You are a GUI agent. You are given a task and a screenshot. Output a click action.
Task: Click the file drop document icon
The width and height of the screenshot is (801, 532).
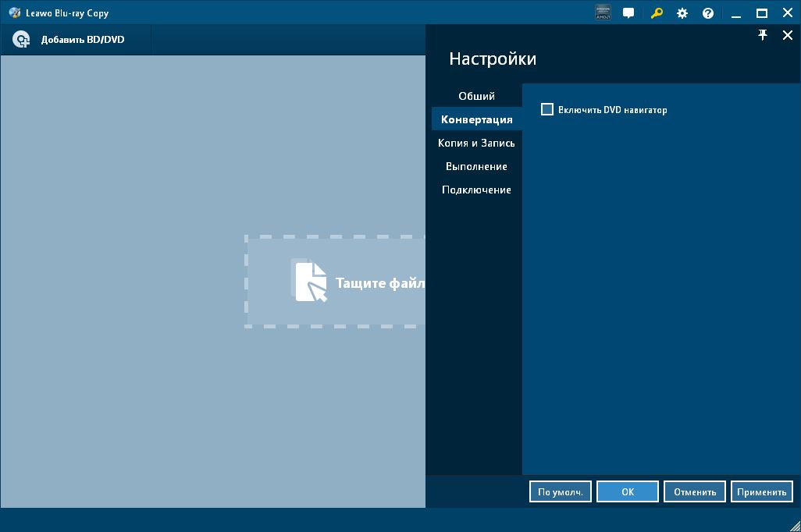tap(311, 282)
